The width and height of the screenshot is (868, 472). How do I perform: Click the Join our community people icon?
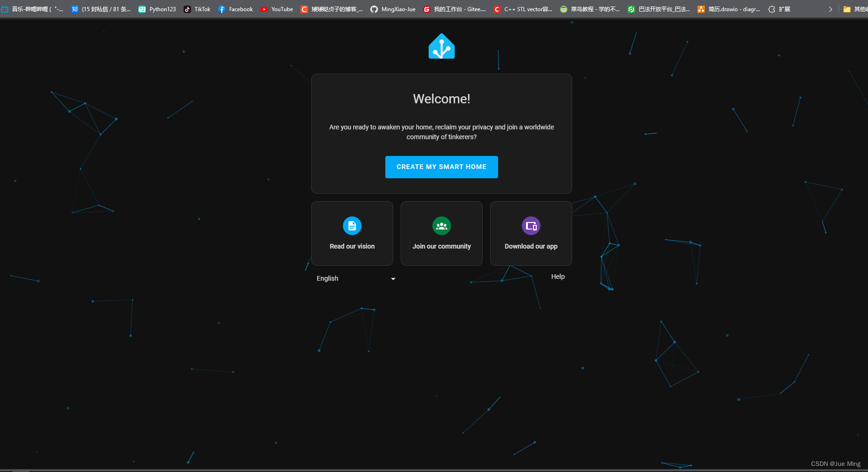point(441,226)
